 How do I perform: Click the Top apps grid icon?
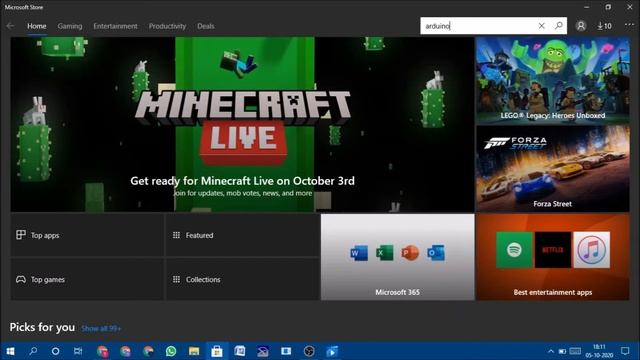point(21,235)
